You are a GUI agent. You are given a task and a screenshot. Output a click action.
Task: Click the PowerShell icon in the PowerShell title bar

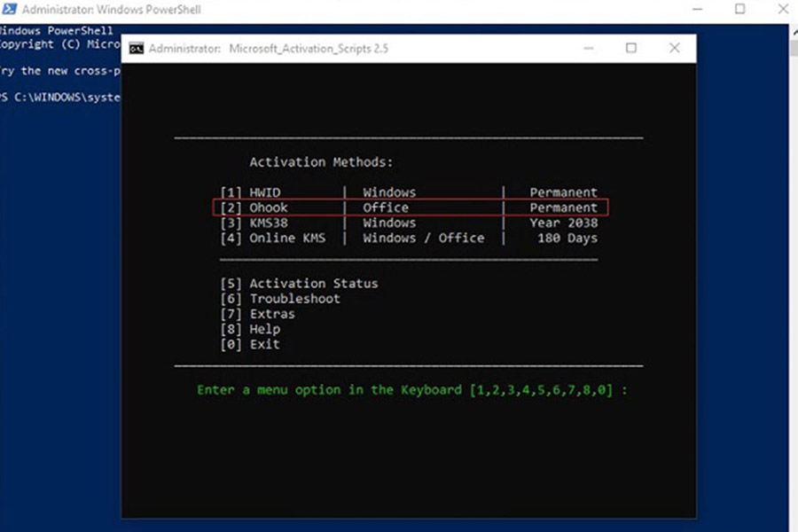[x=9, y=9]
